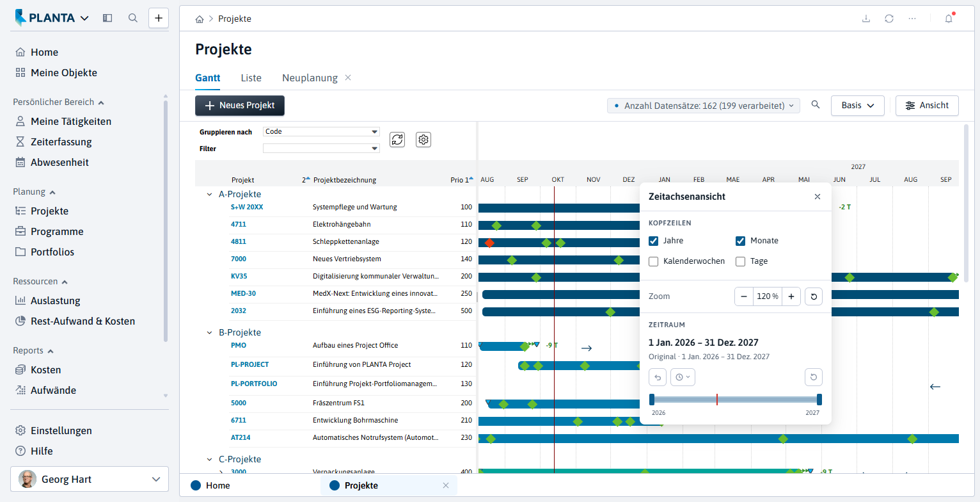Open notifications bell
This screenshot has width=980, height=502.
coord(949,19)
